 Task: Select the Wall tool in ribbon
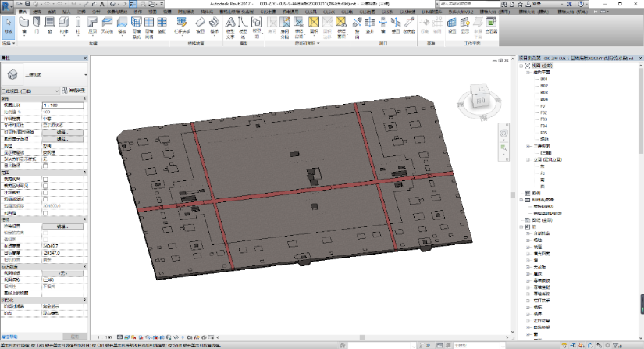click(x=24, y=26)
